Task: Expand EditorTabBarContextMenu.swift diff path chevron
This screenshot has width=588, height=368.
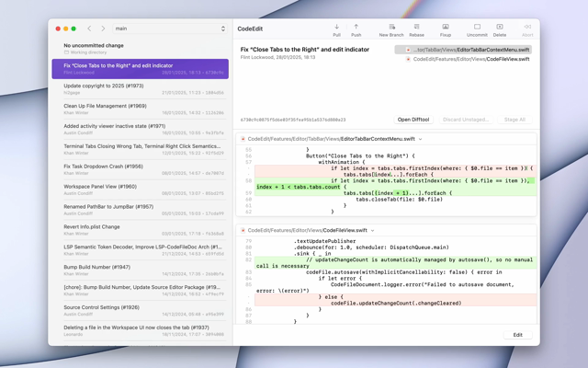Action: pyautogui.click(x=421, y=139)
